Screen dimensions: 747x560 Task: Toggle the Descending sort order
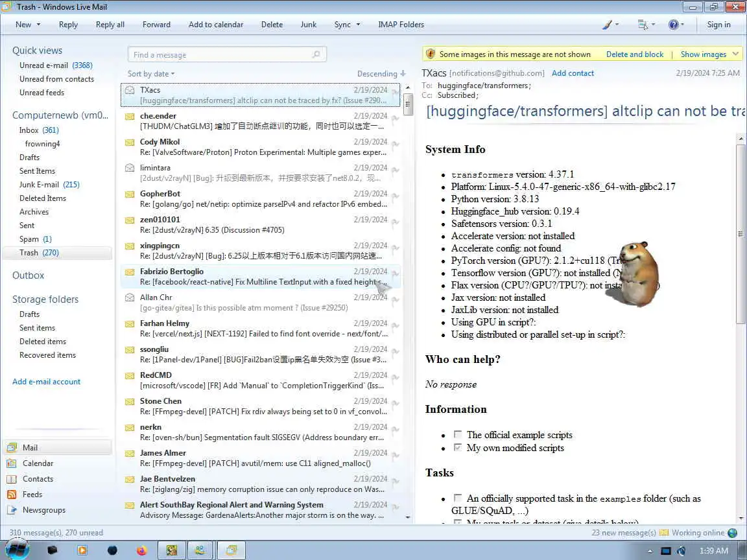(x=381, y=74)
